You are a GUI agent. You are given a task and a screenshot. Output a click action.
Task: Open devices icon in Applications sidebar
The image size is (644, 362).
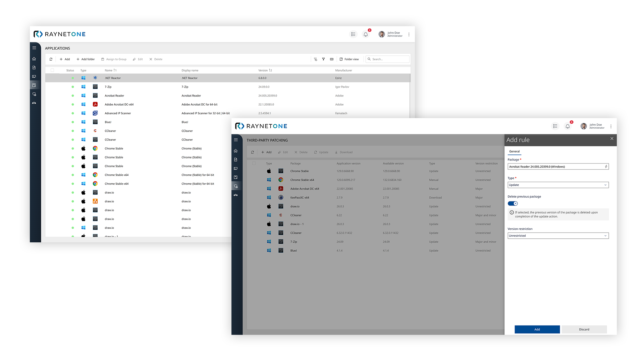34,76
